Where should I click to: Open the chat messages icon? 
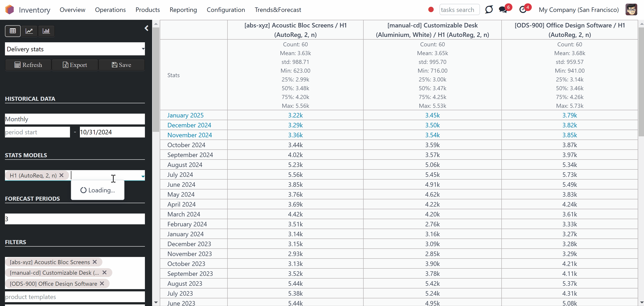click(502, 10)
